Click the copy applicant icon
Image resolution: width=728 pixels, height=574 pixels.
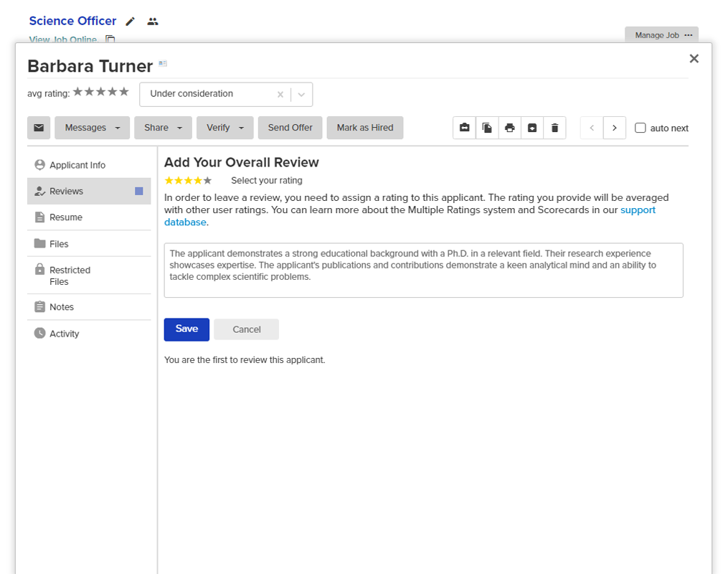pos(487,128)
